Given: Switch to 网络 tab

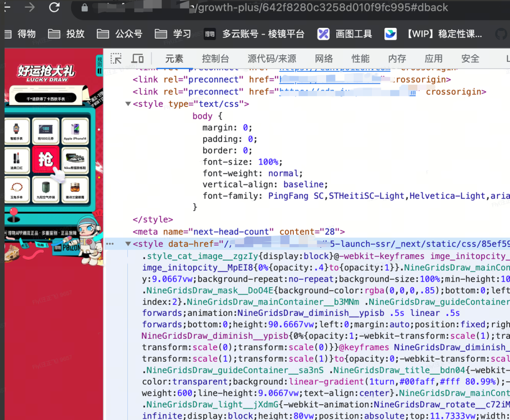Looking at the screenshot, I should click(x=324, y=59).
